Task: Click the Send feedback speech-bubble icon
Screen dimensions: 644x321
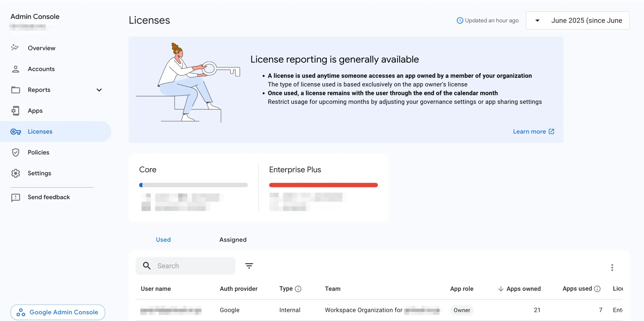Action: pyautogui.click(x=16, y=198)
